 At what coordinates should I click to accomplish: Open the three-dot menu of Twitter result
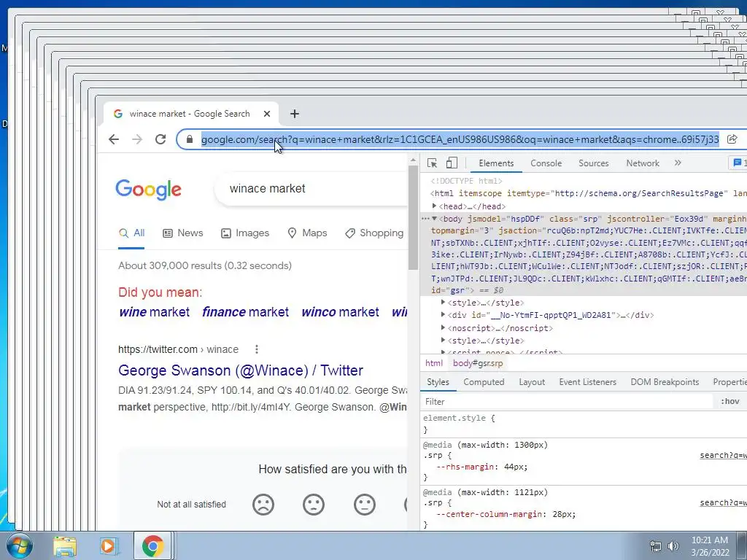pos(257,349)
